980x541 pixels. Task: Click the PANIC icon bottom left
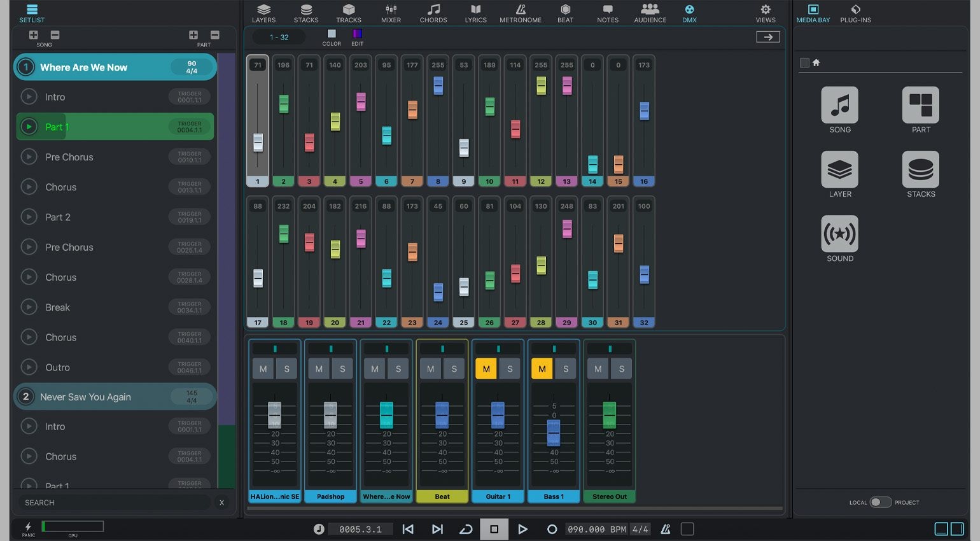pos(27,527)
